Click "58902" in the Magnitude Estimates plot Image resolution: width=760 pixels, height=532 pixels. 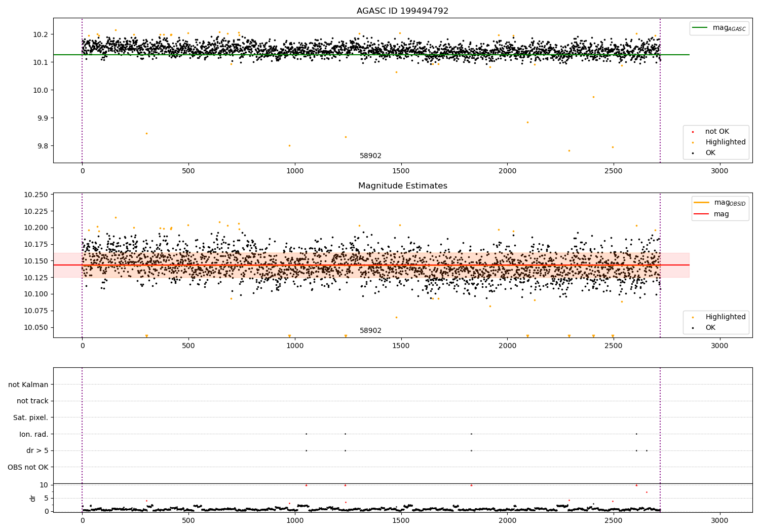tap(370, 331)
